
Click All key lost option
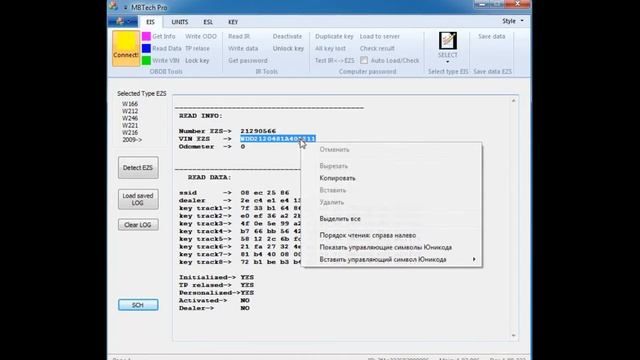tap(330, 48)
